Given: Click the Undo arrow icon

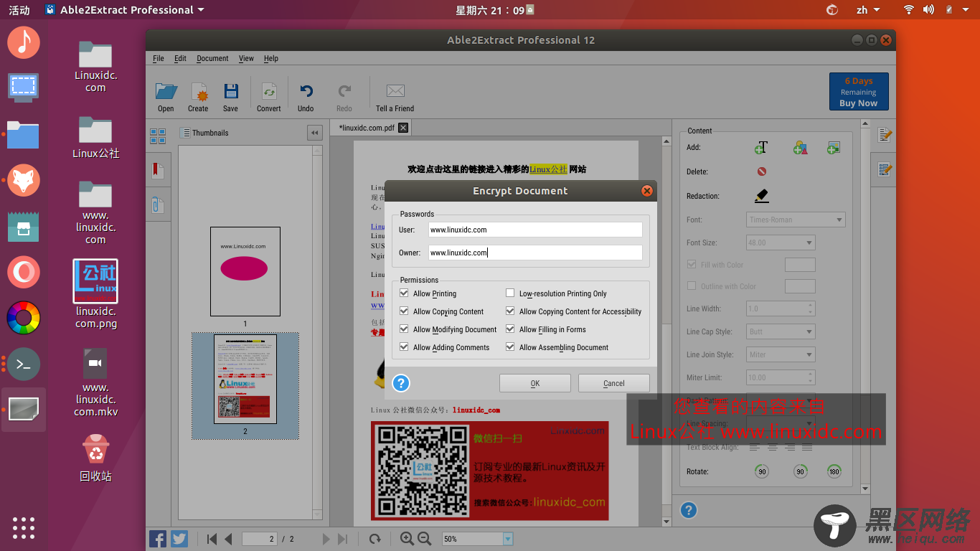Looking at the screenshot, I should click(306, 91).
